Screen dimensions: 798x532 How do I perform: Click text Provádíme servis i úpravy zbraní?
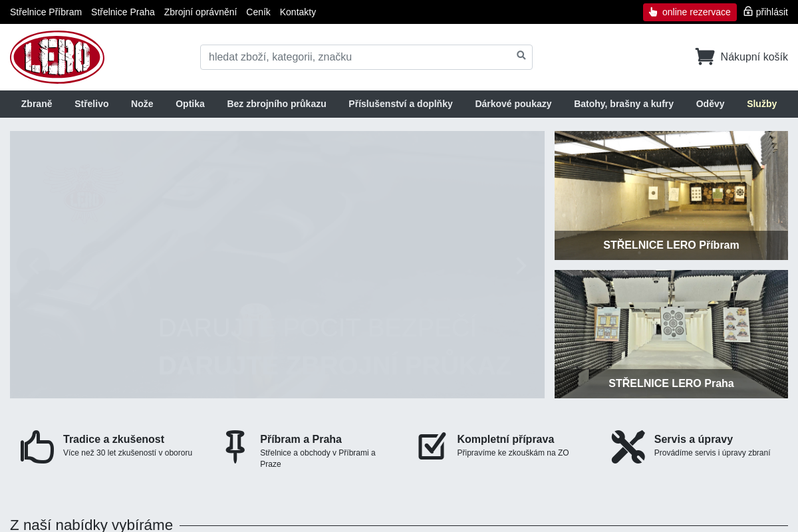(712, 453)
